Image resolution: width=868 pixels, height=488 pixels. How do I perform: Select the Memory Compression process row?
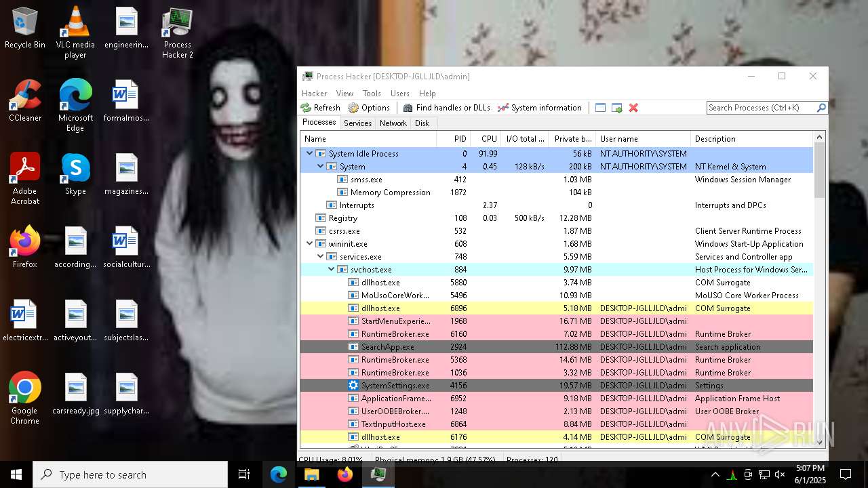tap(557, 192)
